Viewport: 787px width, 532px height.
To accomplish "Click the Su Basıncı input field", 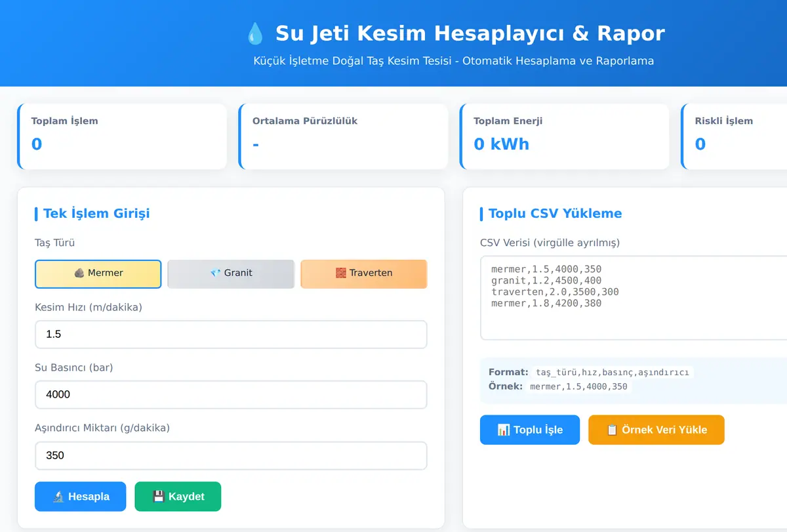I will coord(231,395).
